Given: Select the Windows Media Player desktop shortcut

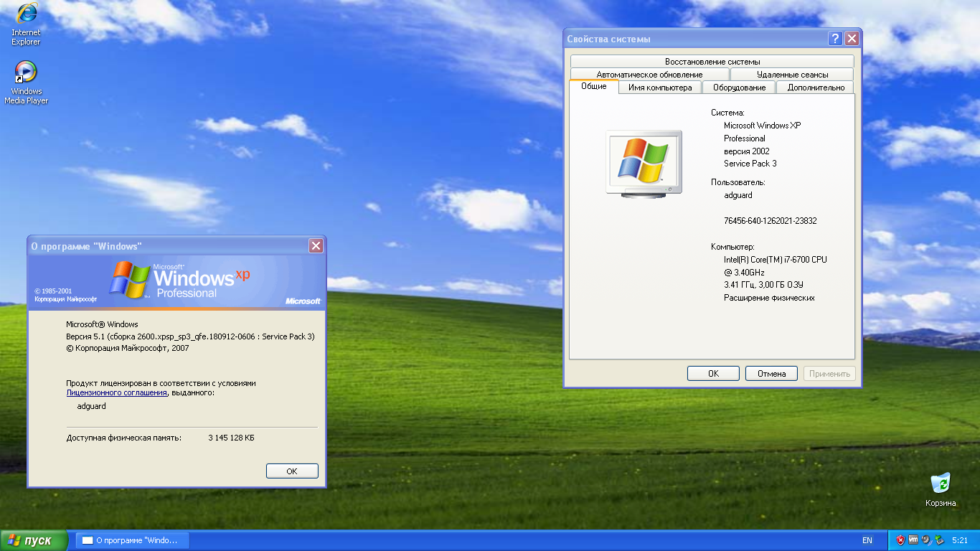Looking at the screenshot, I should tap(26, 83).
